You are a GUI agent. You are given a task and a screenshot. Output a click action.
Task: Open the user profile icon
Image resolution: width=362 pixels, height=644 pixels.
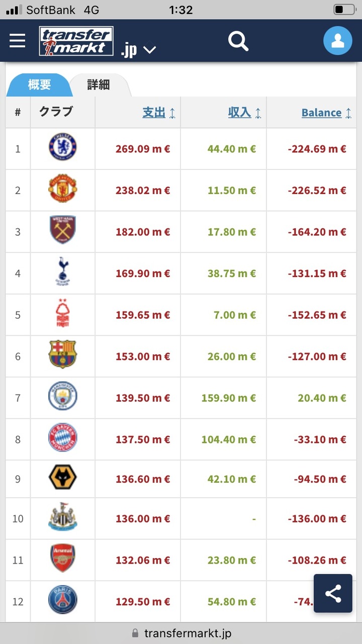pyautogui.click(x=338, y=41)
